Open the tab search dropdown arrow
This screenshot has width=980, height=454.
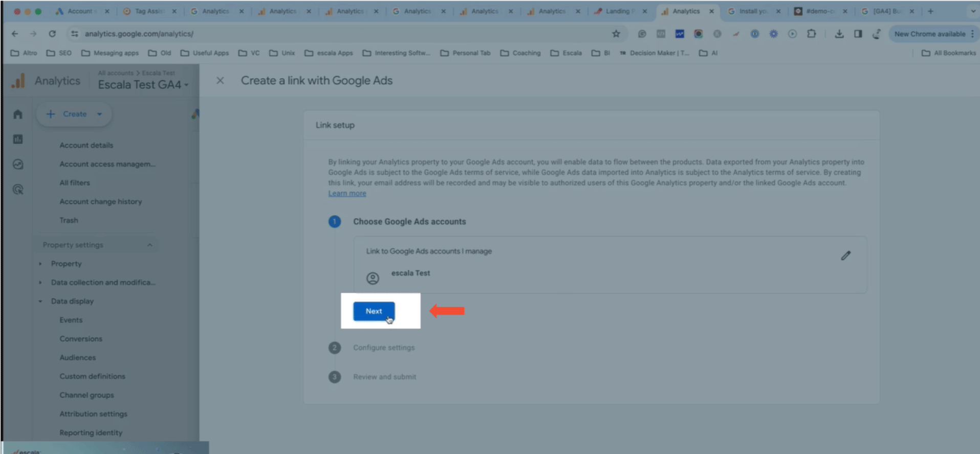tap(973, 11)
